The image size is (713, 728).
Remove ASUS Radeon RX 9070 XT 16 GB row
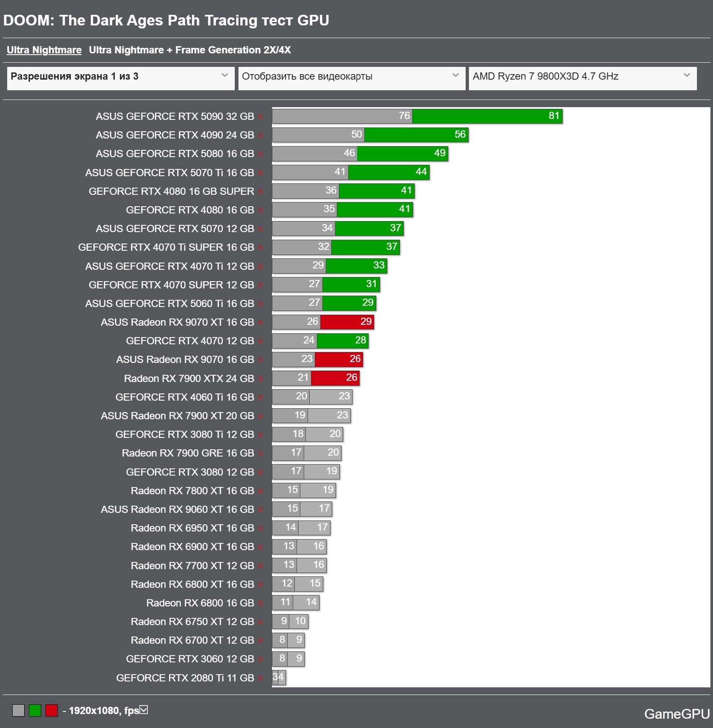point(261,323)
